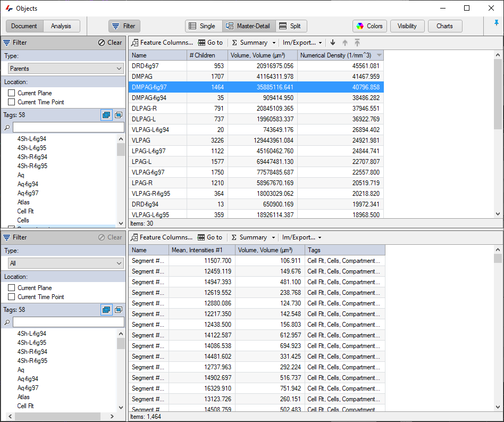
Task: Enable the Current Plane filter checkbox
Action: (x=11, y=93)
